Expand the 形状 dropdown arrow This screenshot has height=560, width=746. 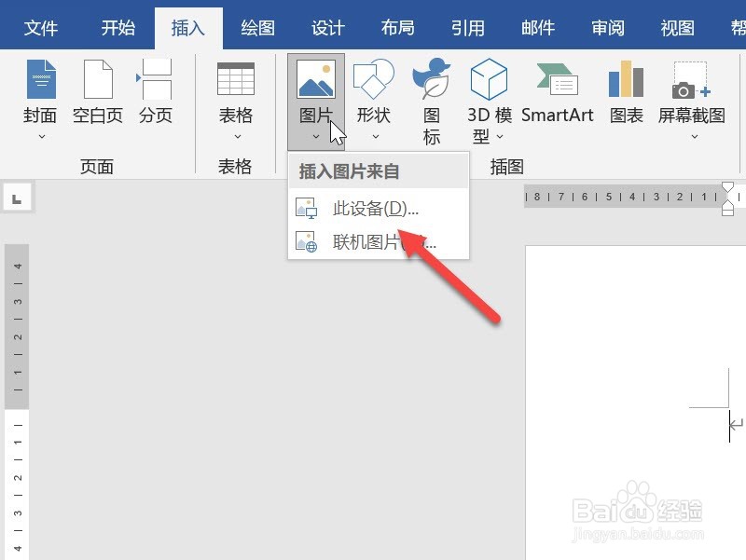coord(374,138)
